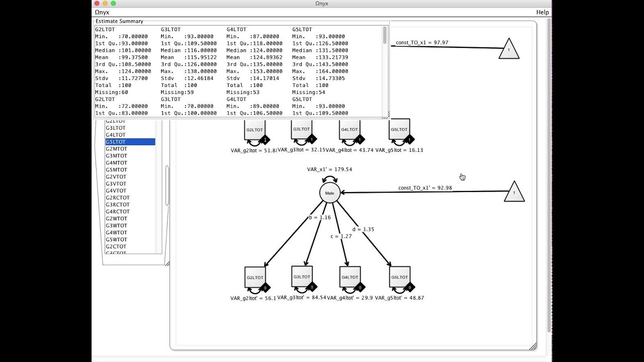Click the dataset panel corner grip
The image size is (644, 362).
pos(167,263)
